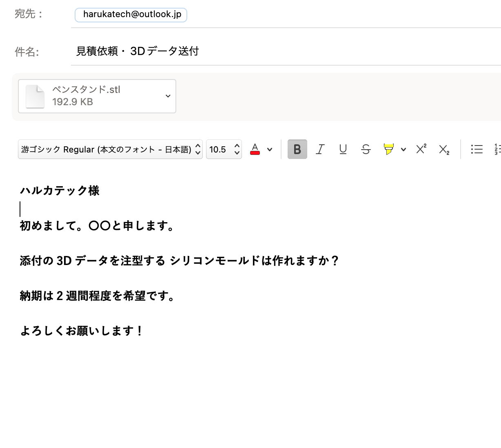501x448 pixels.
Task: Click the subject field 見積依頼・3Dデータ送付
Action: pyautogui.click(x=137, y=51)
